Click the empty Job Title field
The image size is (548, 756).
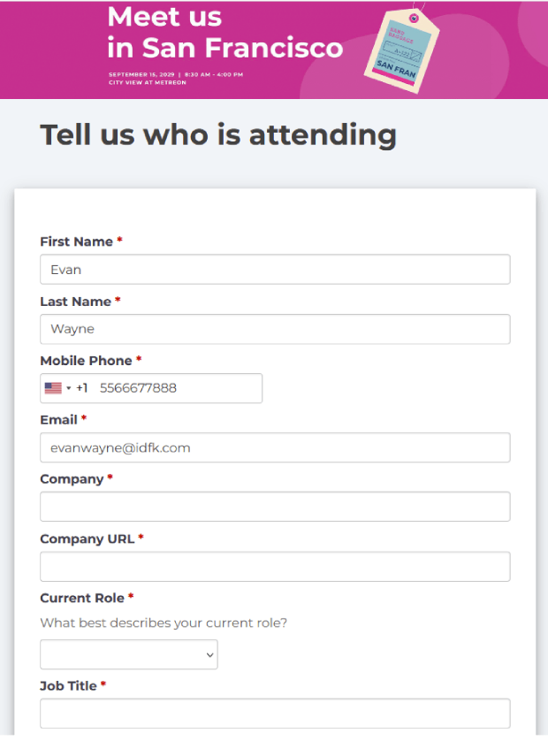click(275, 714)
